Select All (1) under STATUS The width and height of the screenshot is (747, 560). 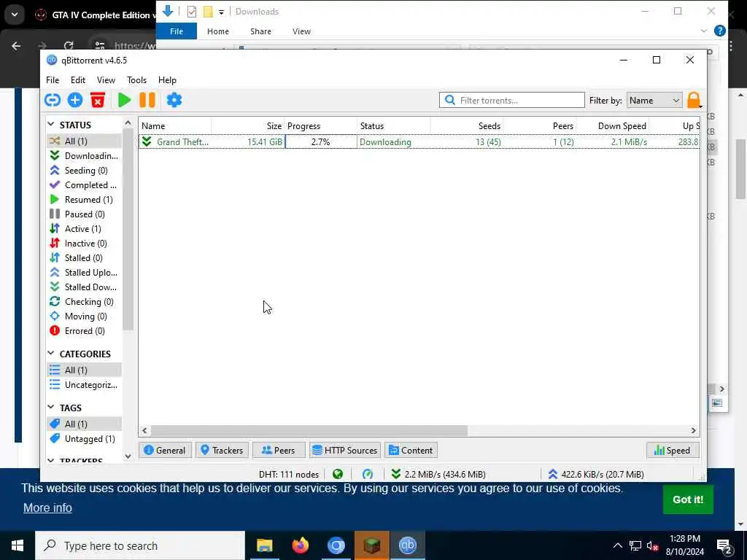pyautogui.click(x=85, y=141)
